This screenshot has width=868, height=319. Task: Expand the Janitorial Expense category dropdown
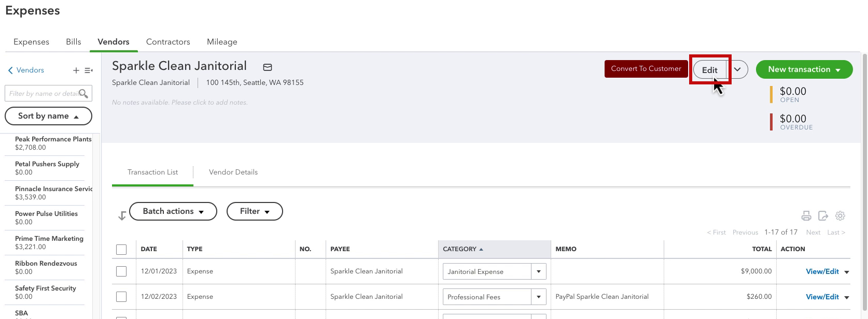click(539, 271)
